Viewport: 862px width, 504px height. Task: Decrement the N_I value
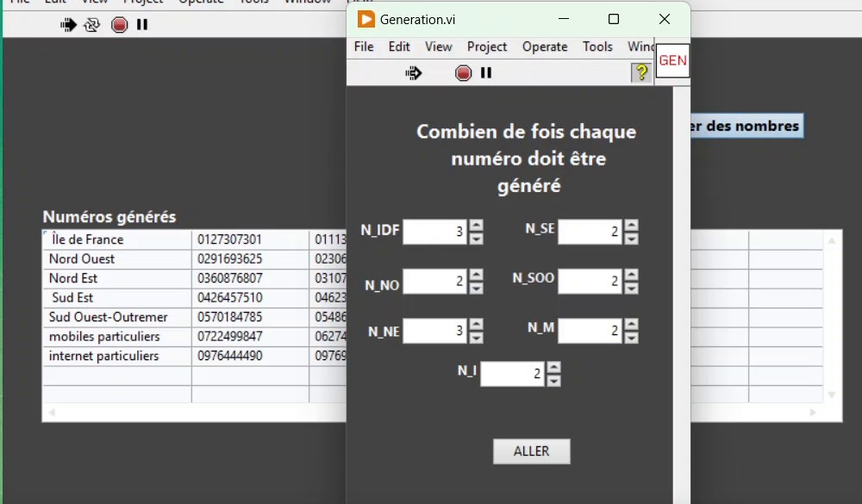554,380
